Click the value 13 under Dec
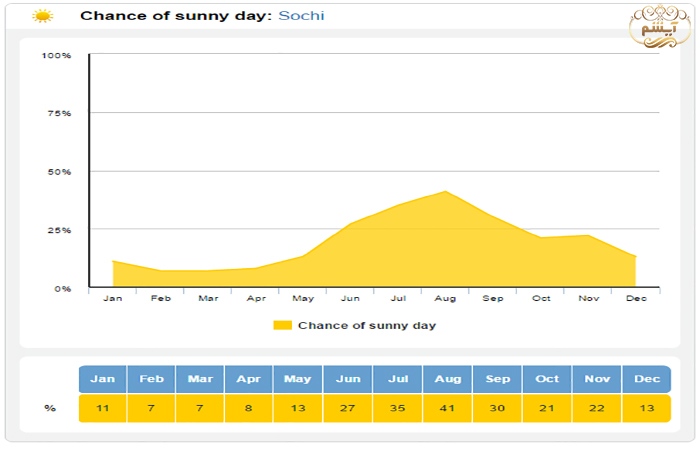This screenshot has width=700, height=450. pos(647,408)
